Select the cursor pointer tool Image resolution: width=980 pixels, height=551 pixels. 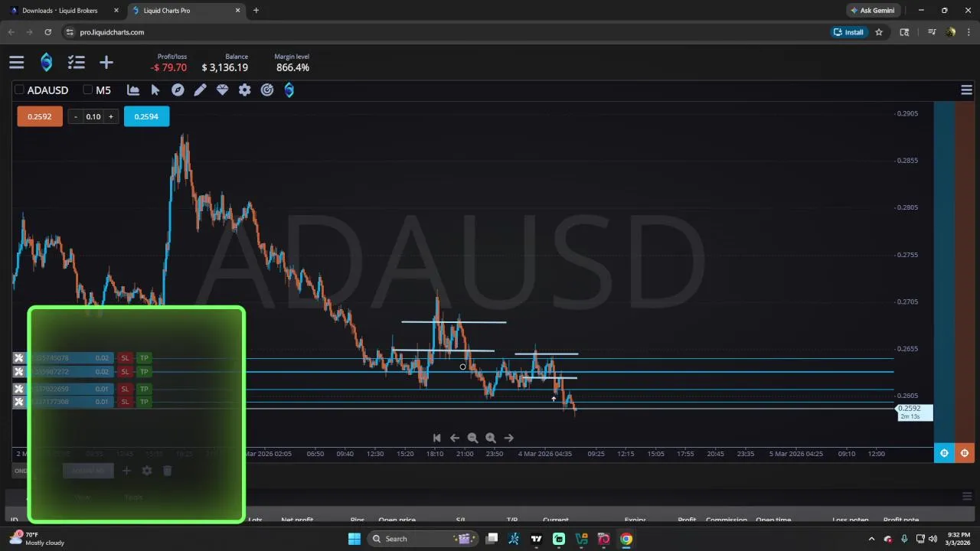click(x=155, y=90)
